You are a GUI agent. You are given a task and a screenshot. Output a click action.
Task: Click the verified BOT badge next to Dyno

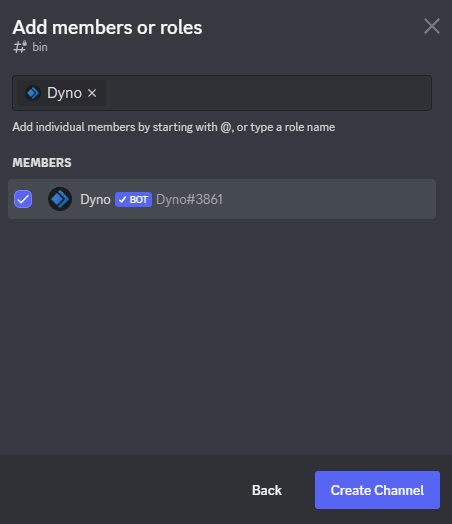coord(133,200)
